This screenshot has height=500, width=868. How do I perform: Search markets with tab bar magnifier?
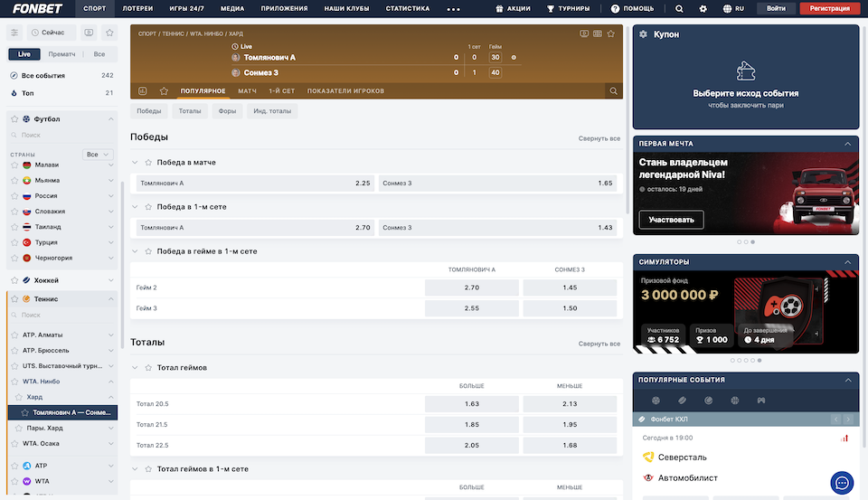(x=613, y=90)
